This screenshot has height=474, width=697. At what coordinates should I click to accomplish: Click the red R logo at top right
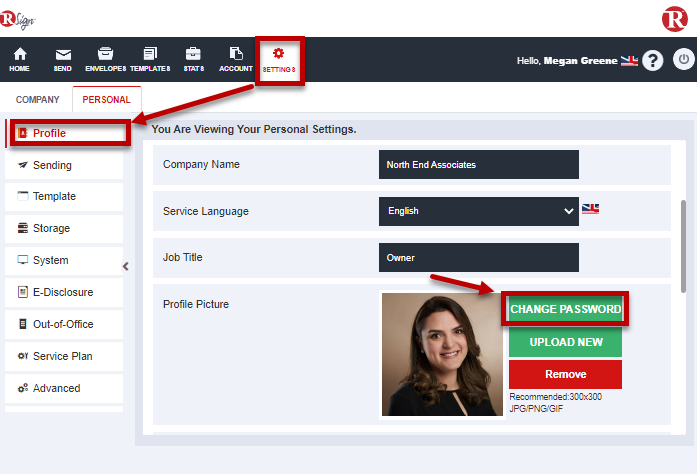tap(674, 19)
